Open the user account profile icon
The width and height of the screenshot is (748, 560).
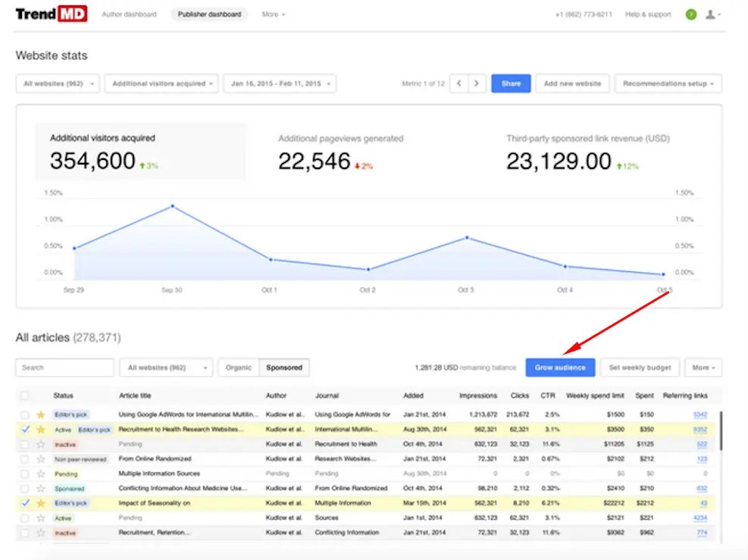[x=712, y=14]
